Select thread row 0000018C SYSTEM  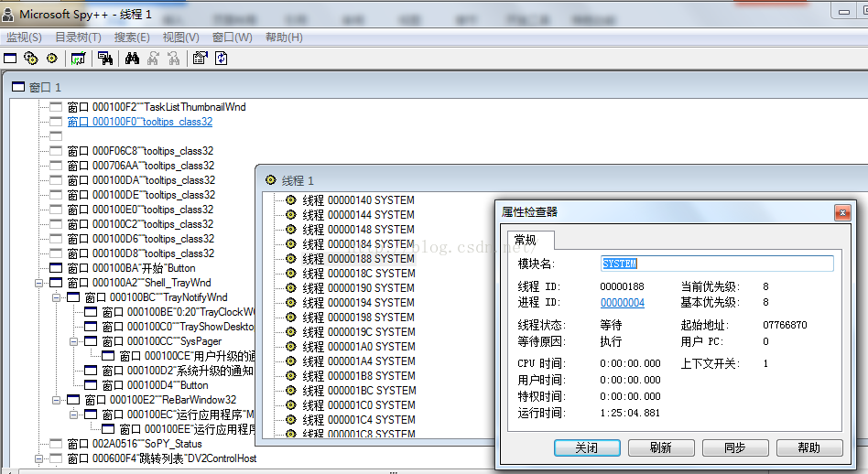click(358, 274)
